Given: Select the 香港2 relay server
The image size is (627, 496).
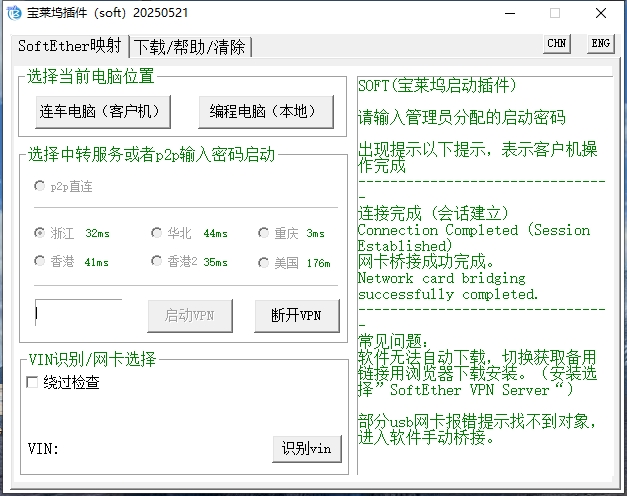Looking at the screenshot, I should point(157,262).
